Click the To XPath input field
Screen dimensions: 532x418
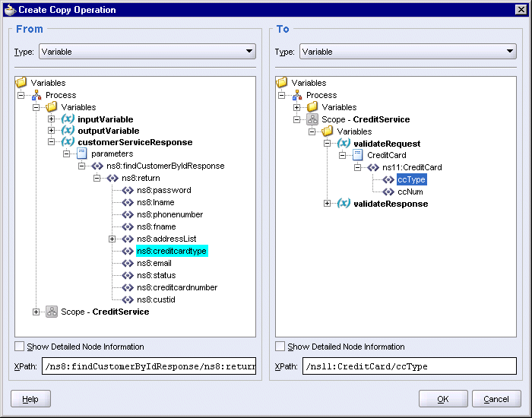point(410,366)
